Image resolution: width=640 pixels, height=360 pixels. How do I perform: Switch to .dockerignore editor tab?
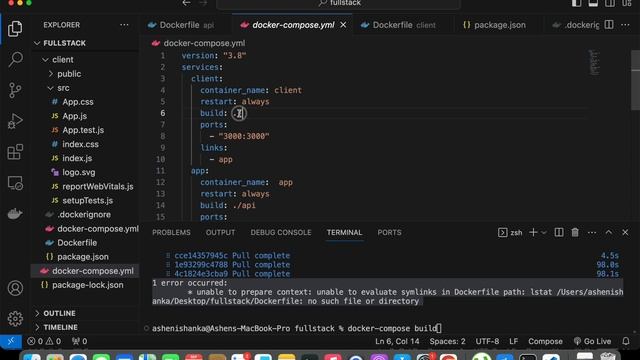pyautogui.click(x=576, y=25)
